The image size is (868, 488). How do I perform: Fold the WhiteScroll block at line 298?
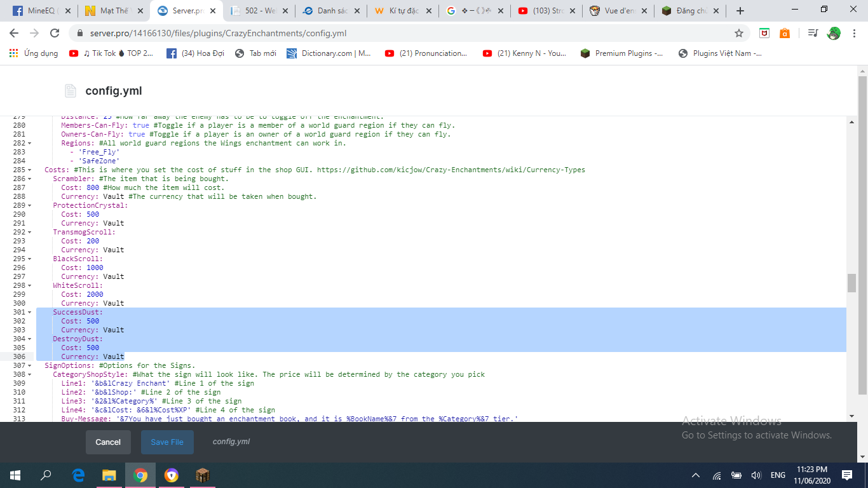click(x=30, y=285)
